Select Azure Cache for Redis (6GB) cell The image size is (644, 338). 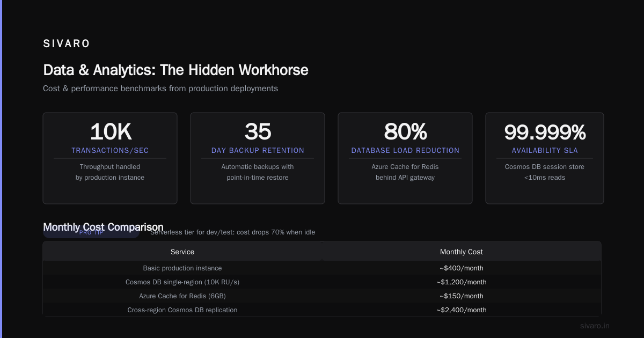pyautogui.click(x=182, y=296)
